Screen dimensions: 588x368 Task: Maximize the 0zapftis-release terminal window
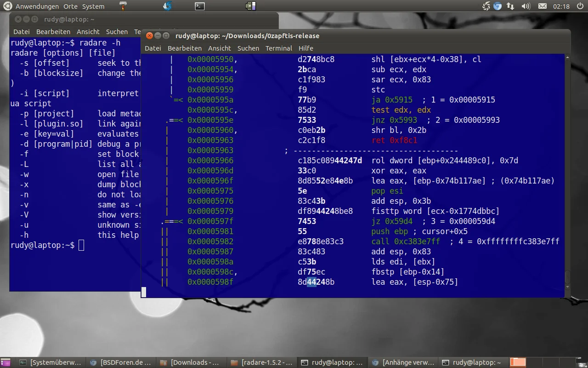pyautogui.click(x=166, y=35)
